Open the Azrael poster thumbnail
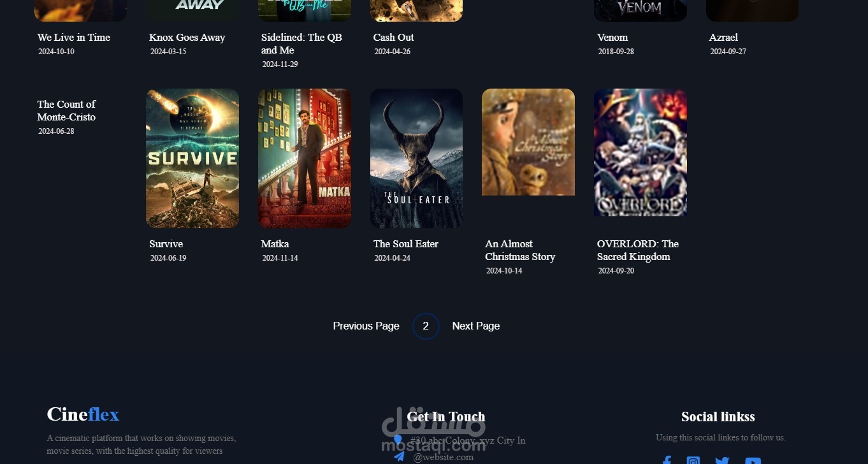Viewport: 868px width, 464px height. click(752, 10)
